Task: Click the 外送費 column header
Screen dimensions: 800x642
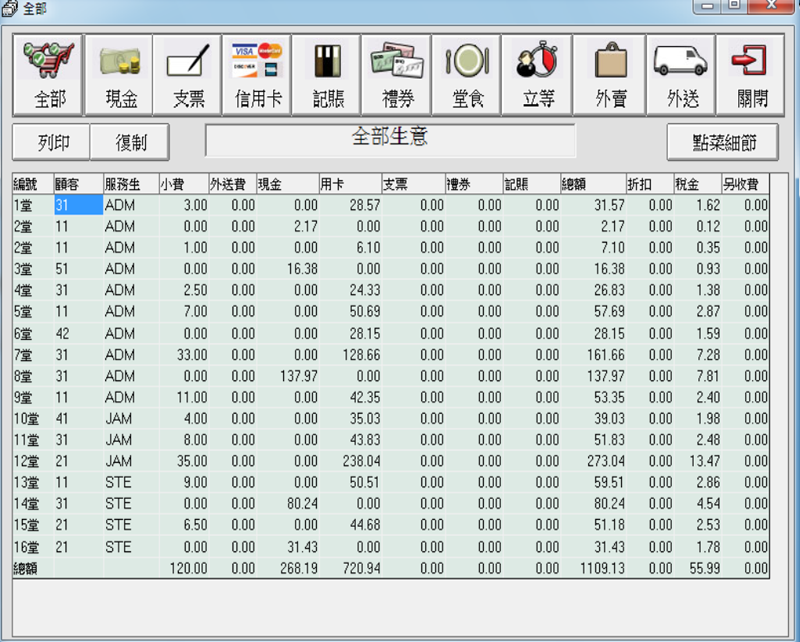Action: tap(232, 184)
